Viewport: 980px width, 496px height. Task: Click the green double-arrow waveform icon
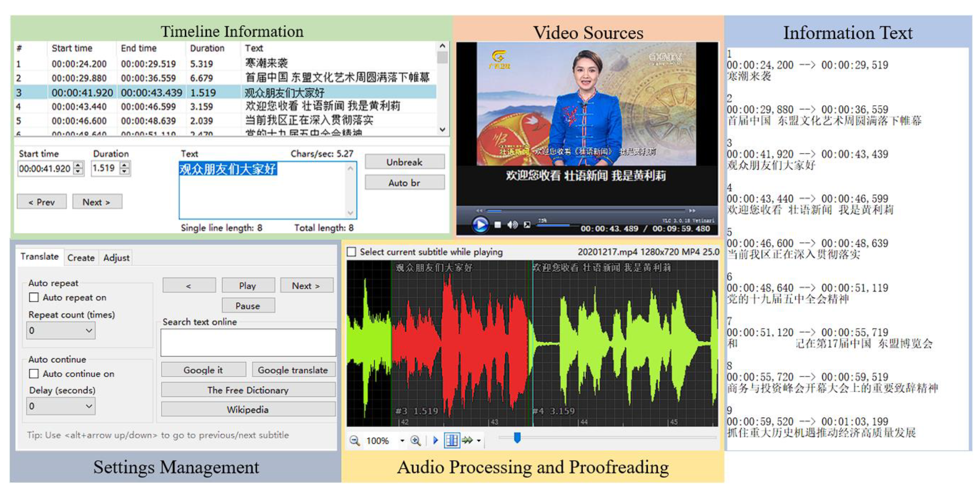[467, 440]
